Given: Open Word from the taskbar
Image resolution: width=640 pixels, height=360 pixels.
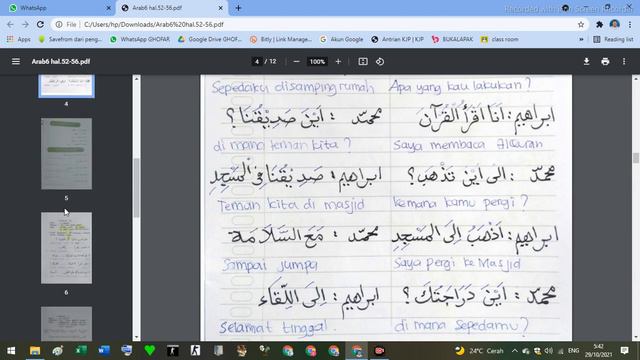Looking at the screenshot, I should (x=104, y=351).
